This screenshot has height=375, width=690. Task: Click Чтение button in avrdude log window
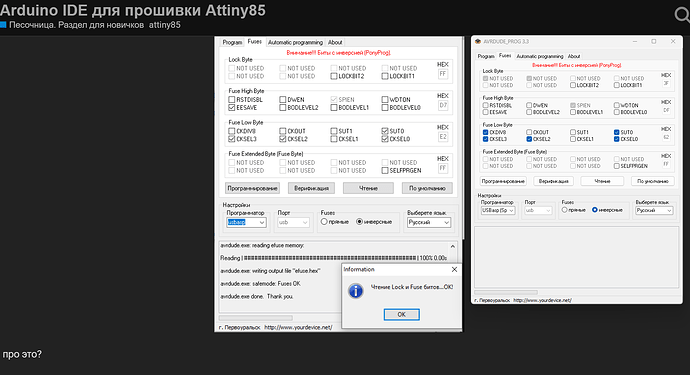[x=368, y=188]
